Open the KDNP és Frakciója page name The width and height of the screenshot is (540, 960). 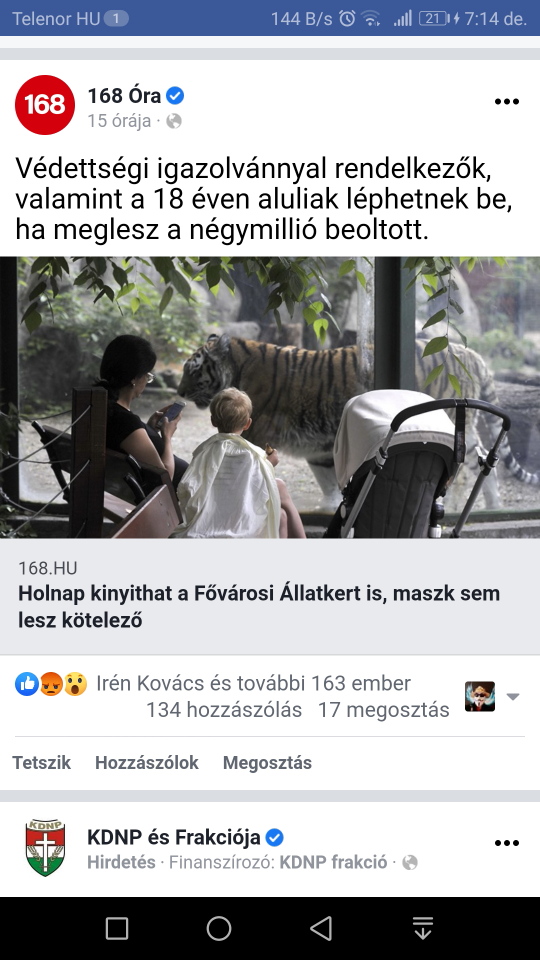point(174,837)
